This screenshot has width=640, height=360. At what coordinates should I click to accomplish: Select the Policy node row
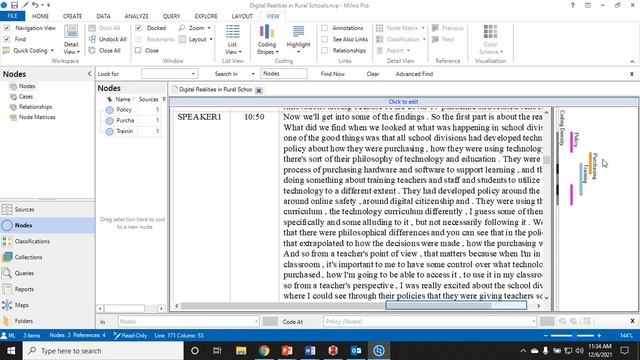point(133,110)
